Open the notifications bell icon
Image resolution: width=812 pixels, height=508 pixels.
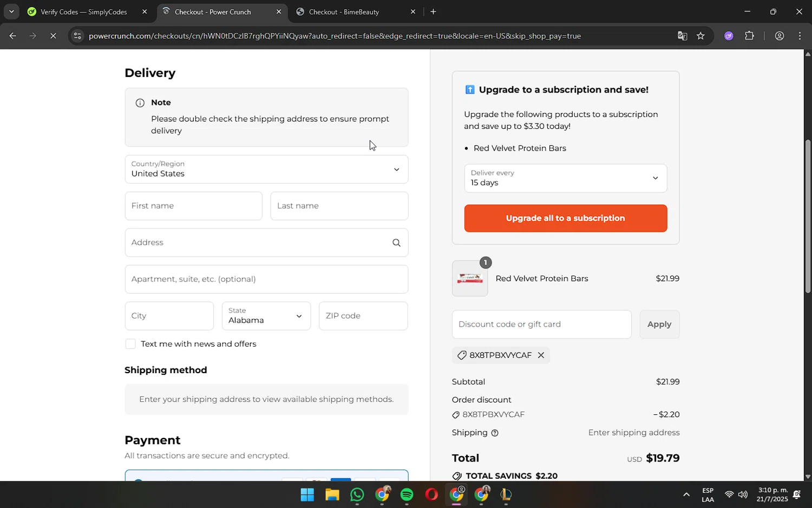797,494
